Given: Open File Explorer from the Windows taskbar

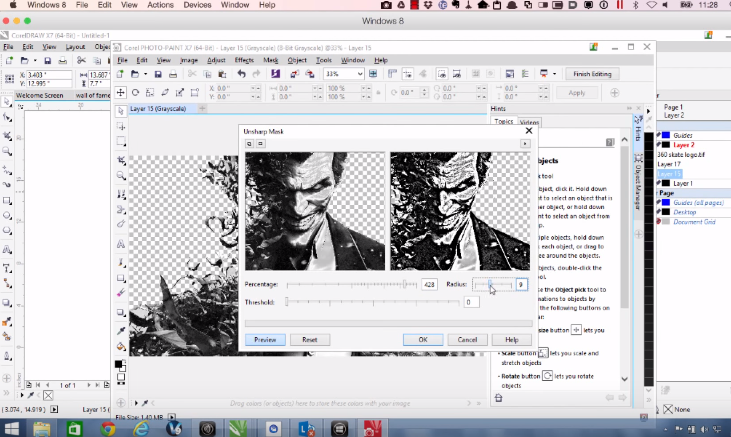Looking at the screenshot, I should 42,428.
